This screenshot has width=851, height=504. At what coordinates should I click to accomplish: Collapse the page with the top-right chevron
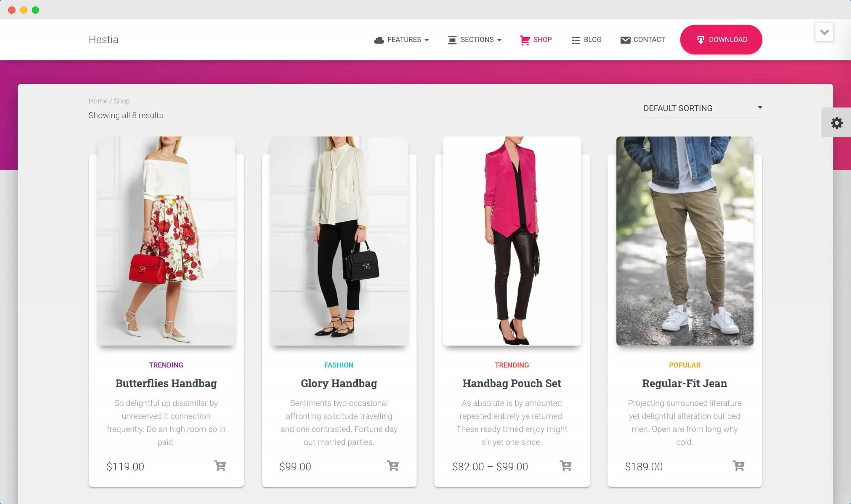[824, 32]
